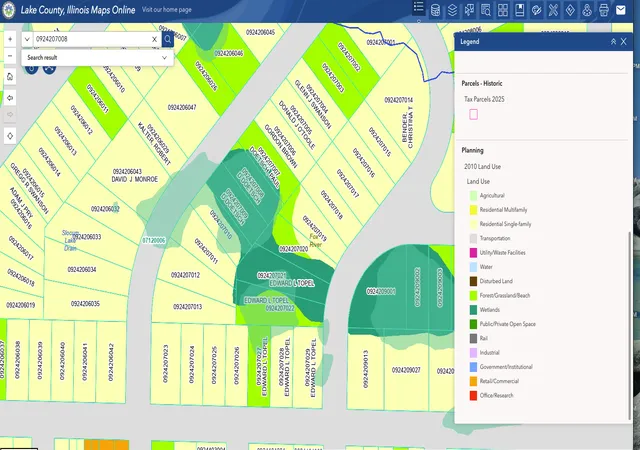Click the diamond locate button on left
The image size is (640, 450).
click(x=10, y=136)
